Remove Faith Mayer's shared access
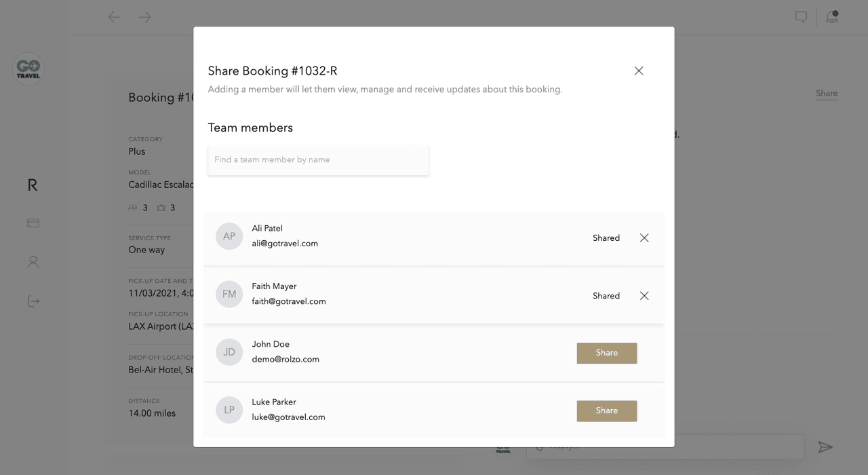The image size is (868, 475). (x=644, y=296)
